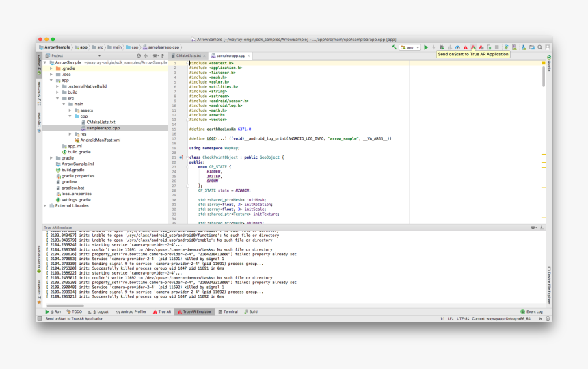The height and width of the screenshot is (369, 588).
Task: Click the Search Everywhere magnifier icon
Action: pyautogui.click(x=539, y=47)
